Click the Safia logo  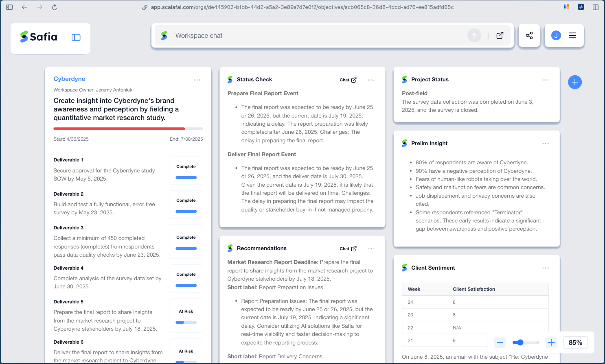(x=39, y=37)
